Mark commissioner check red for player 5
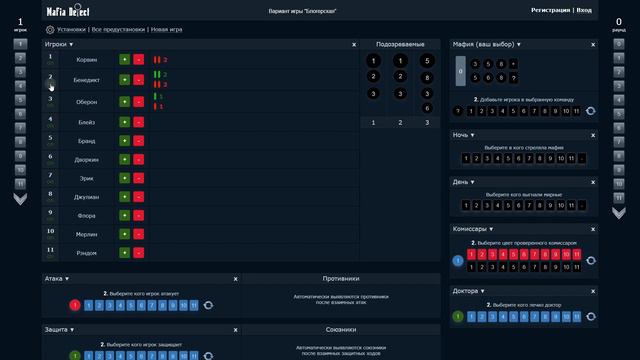 [x=513, y=255]
